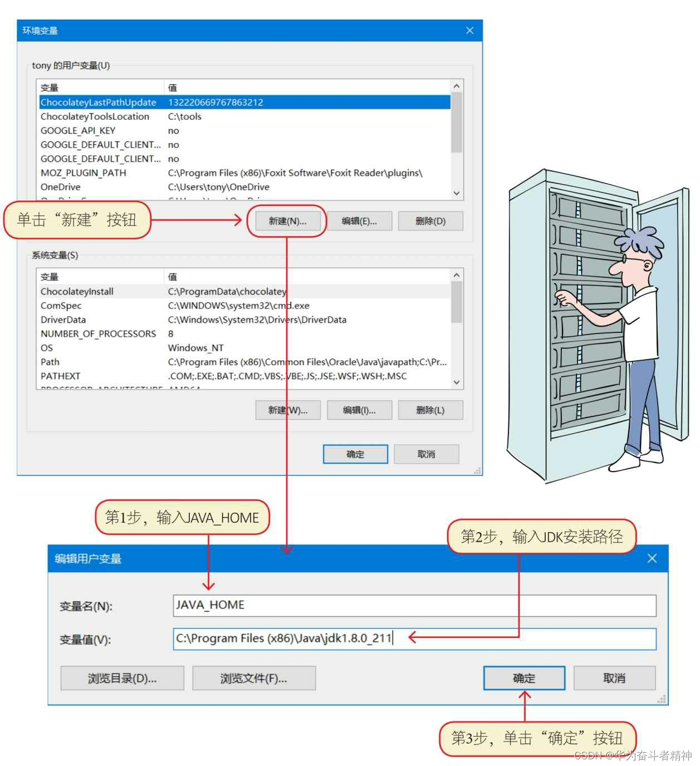
Task: Click the down scroll arrow of user variables list
Action: pos(456,193)
